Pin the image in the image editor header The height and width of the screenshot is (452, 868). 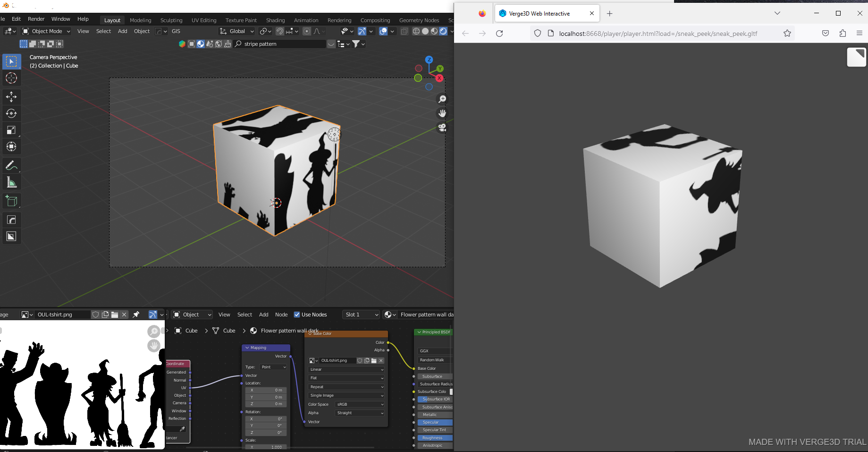pyautogui.click(x=136, y=315)
